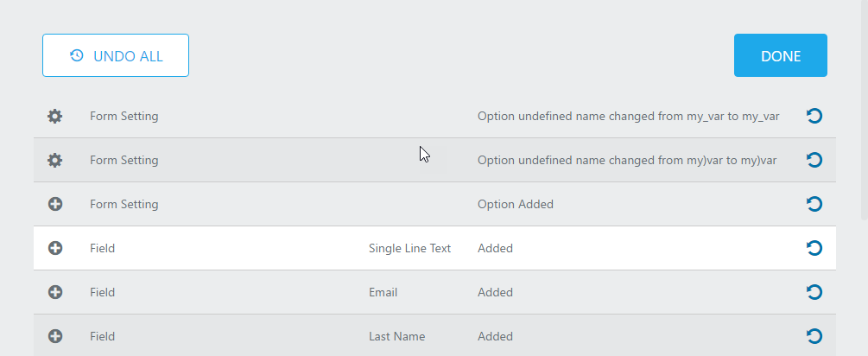The width and height of the screenshot is (868, 356).
Task: Undo the my_var option name change
Action: [x=814, y=116]
